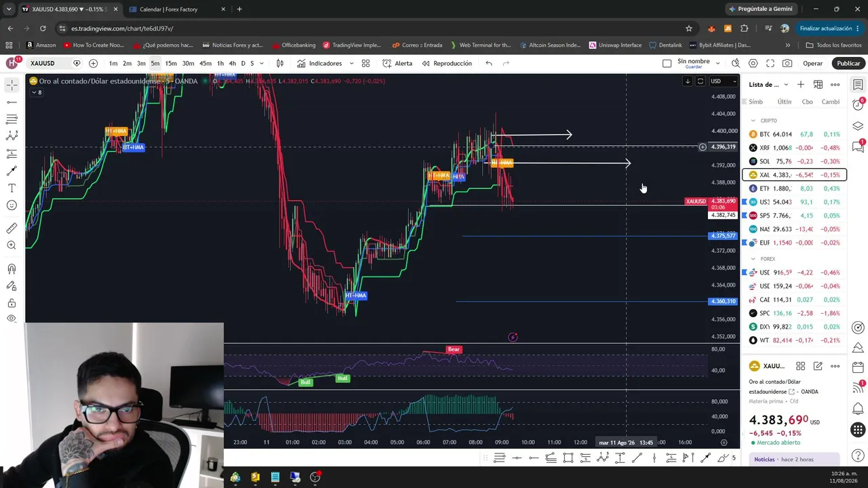Open the chart patterns tool group
The height and width of the screenshot is (488, 868).
[12, 136]
